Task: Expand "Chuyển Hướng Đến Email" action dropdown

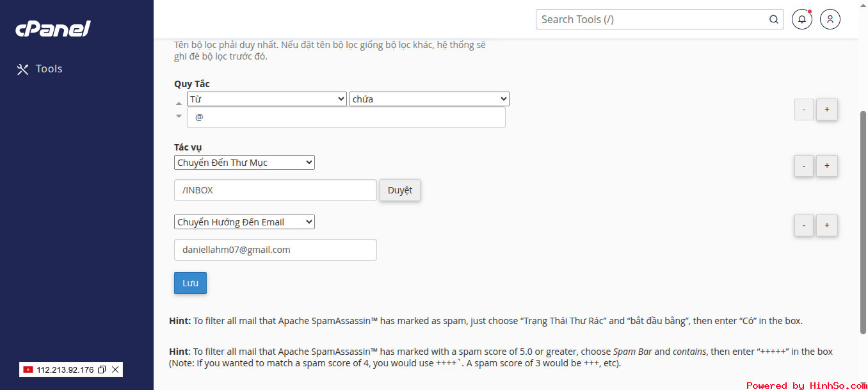Action: [x=245, y=222]
